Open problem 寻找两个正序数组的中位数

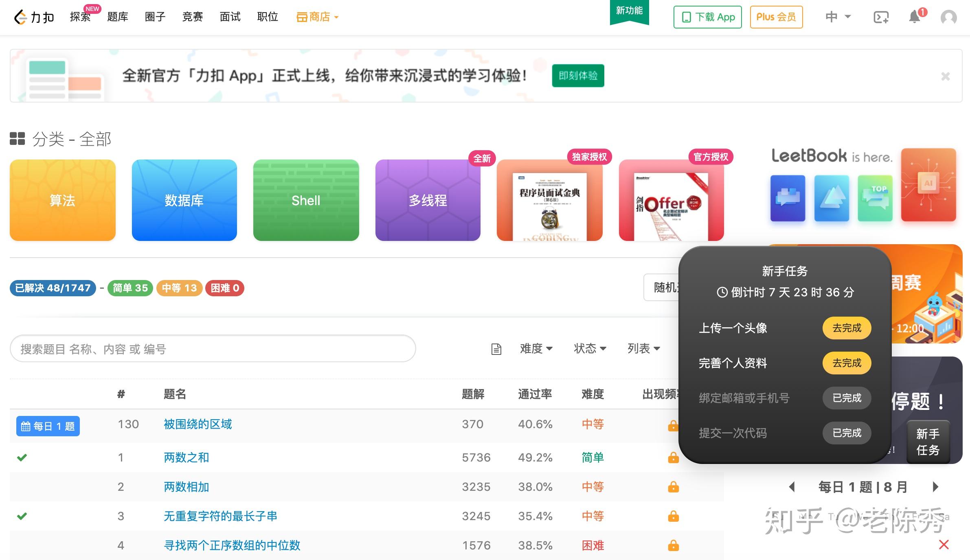tap(232, 545)
